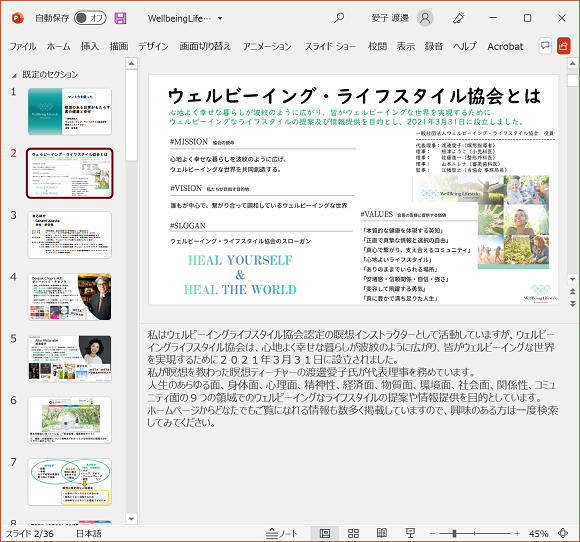Toggle the ノート notes pane button

[x=282, y=533]
